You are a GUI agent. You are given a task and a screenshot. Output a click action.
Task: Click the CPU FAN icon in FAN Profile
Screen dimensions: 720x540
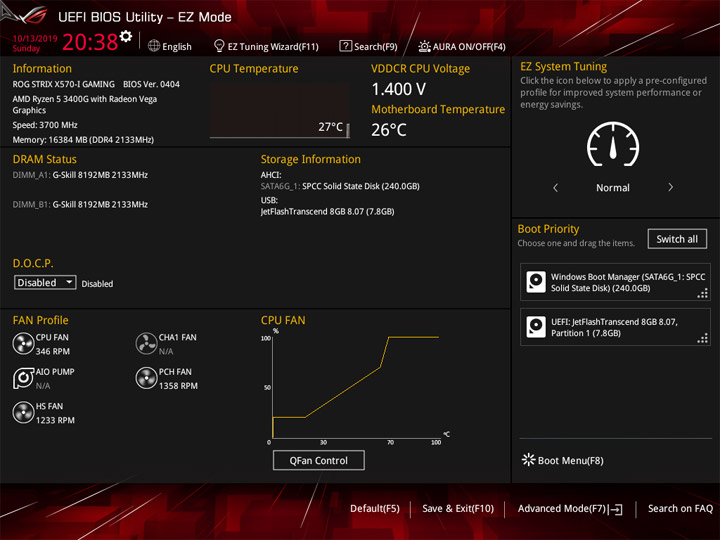pos(23,343)
